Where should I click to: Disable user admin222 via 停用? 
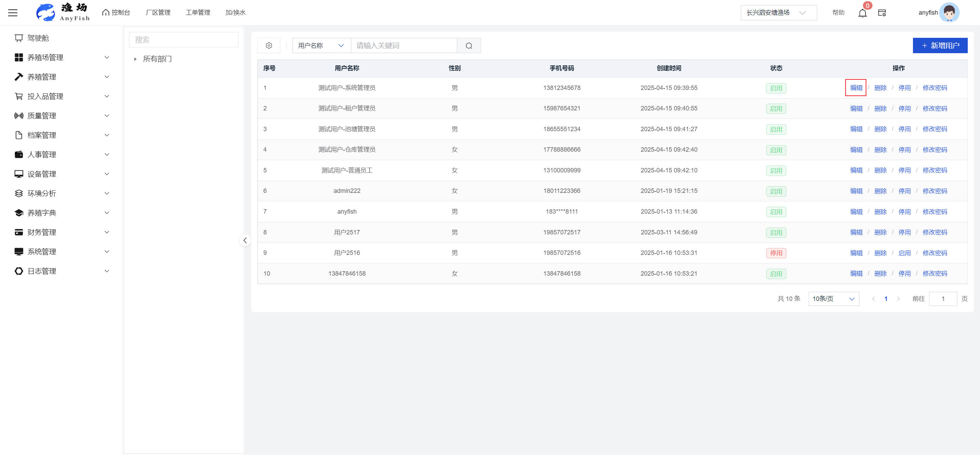pyautogui.click(x=904, y=191)
